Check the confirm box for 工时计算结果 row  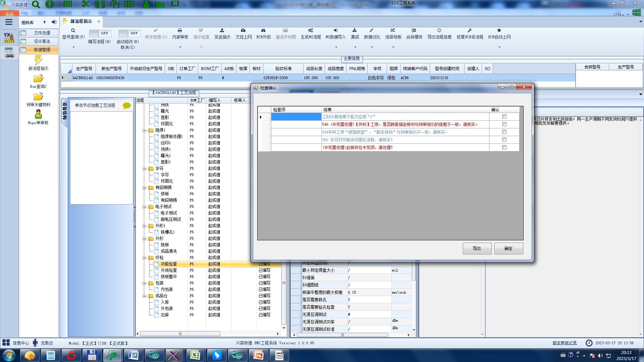pyautogui.click(x=504, y=117)
